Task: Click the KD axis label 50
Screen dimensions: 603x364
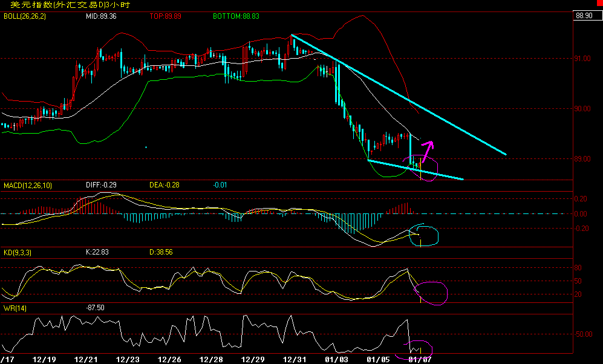Action: click(578, 281)
